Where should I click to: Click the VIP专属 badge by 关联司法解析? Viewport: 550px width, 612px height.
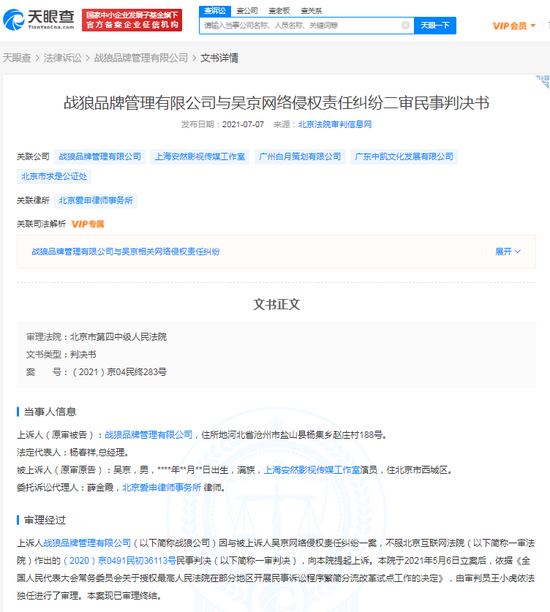(88, 224)
